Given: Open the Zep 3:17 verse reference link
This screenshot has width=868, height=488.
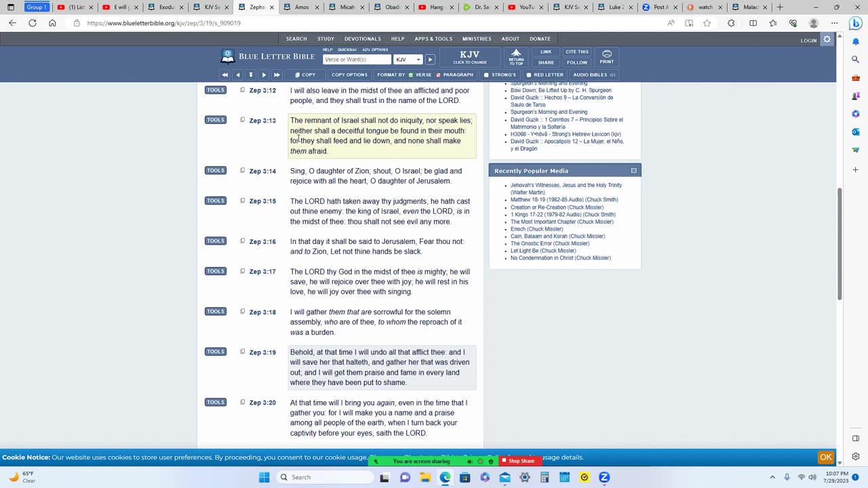Looking at the screenshot, I should (262, 272).
